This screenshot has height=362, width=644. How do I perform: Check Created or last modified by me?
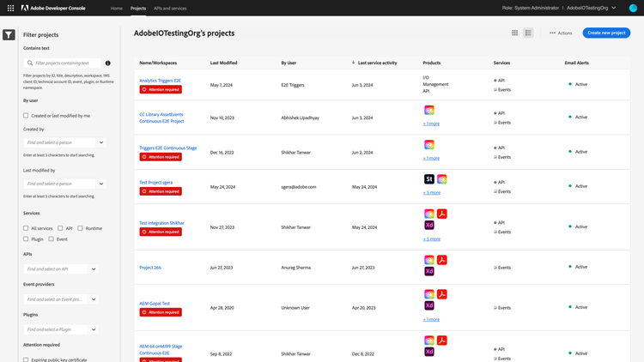(x=26, y=116)
